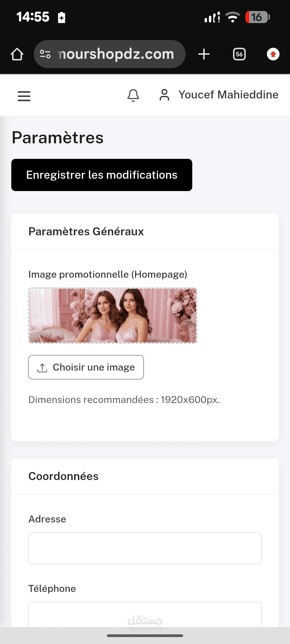The image size is (290, 644).
Task: Focus the Téléphone input field
Action: (145, 614)
